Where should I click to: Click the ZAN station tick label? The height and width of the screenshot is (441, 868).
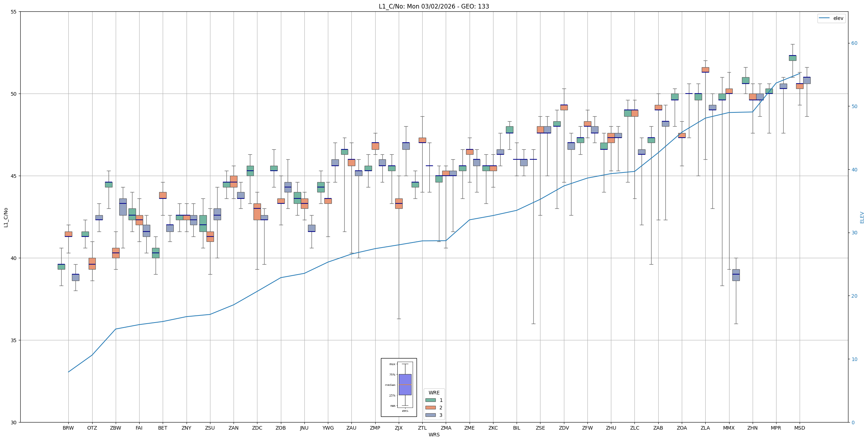point(233,428)
